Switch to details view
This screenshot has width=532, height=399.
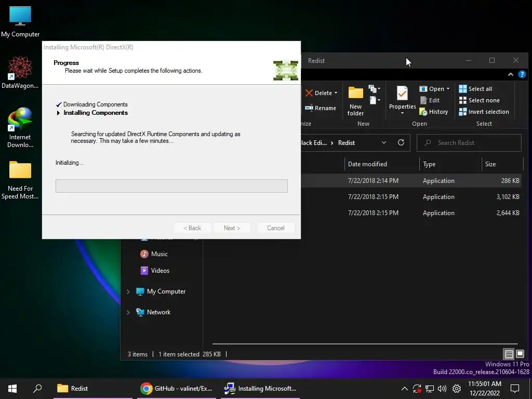tap(509, 354)
